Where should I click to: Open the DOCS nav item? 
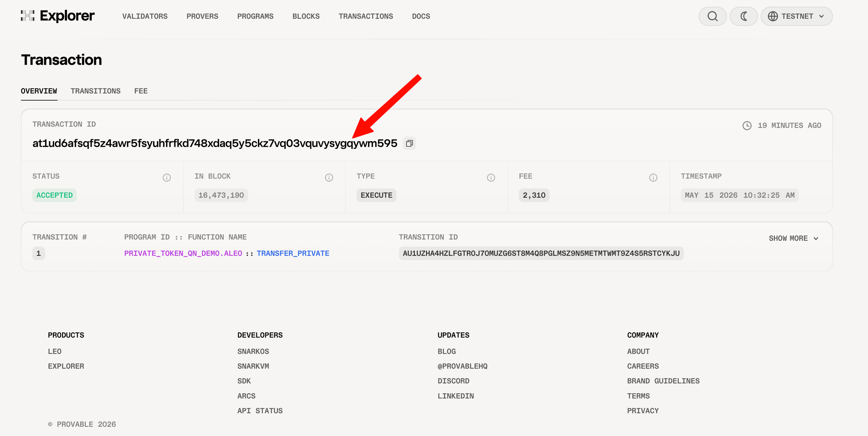point(421,16)
